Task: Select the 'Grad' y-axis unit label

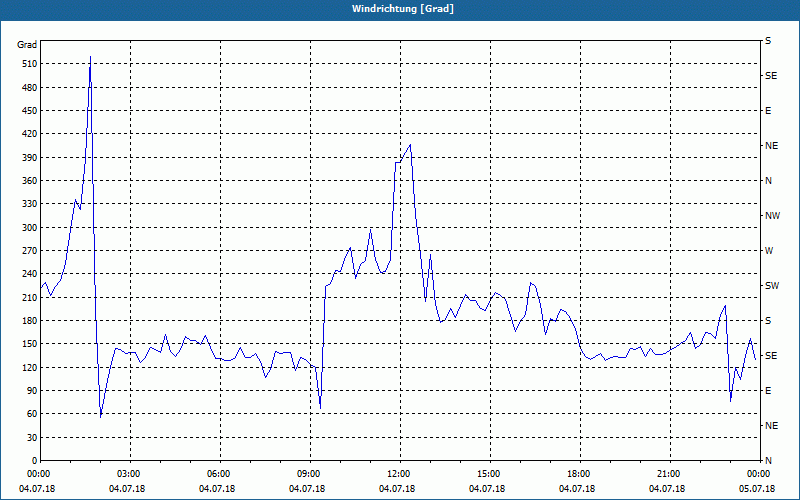Action: 27,45
